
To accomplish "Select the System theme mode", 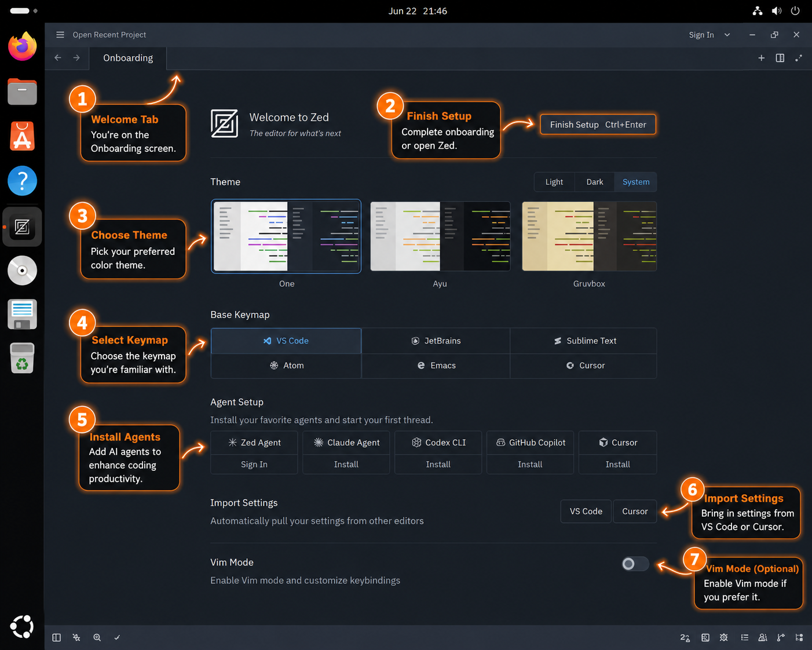I will (636, 182).
